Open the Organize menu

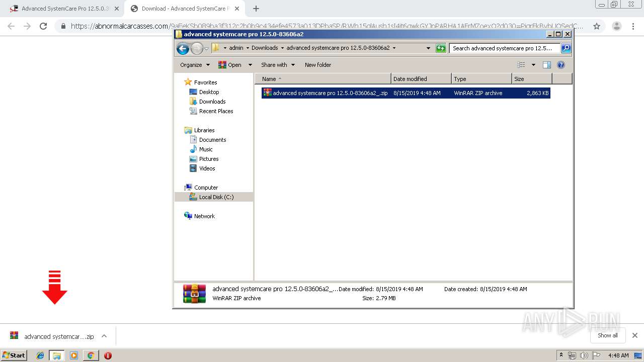195,65
